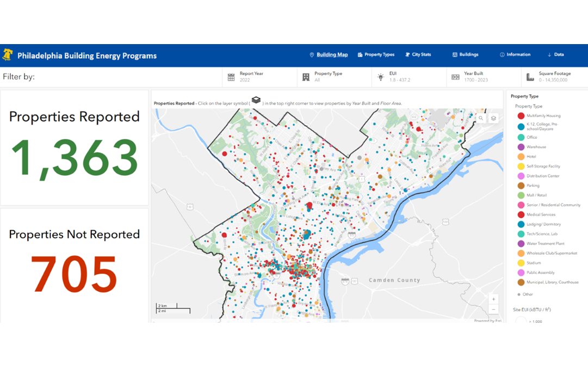588x381 pixels.
Task: Open the Building Map link
Action: (332, 54)
